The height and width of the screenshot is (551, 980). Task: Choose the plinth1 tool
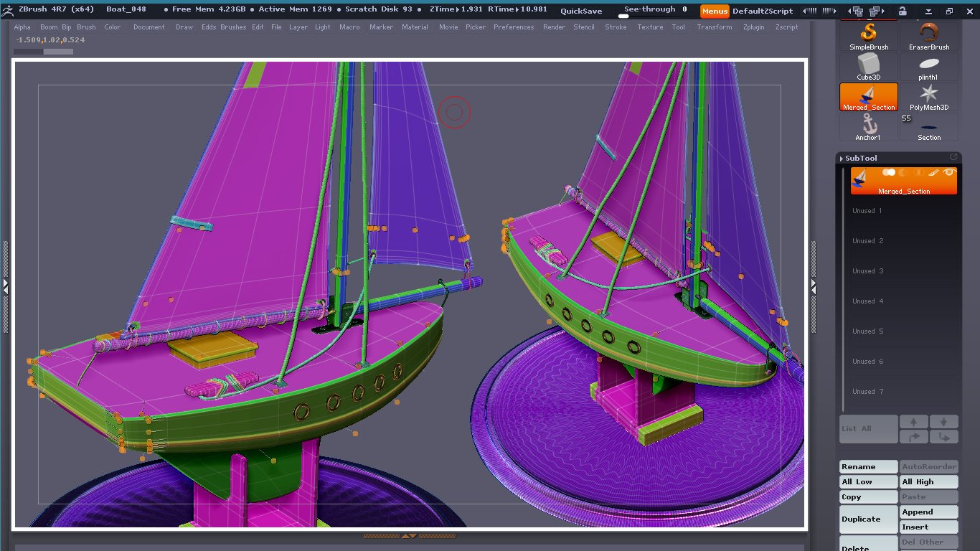pyautogui.click(x=929, y=66)
